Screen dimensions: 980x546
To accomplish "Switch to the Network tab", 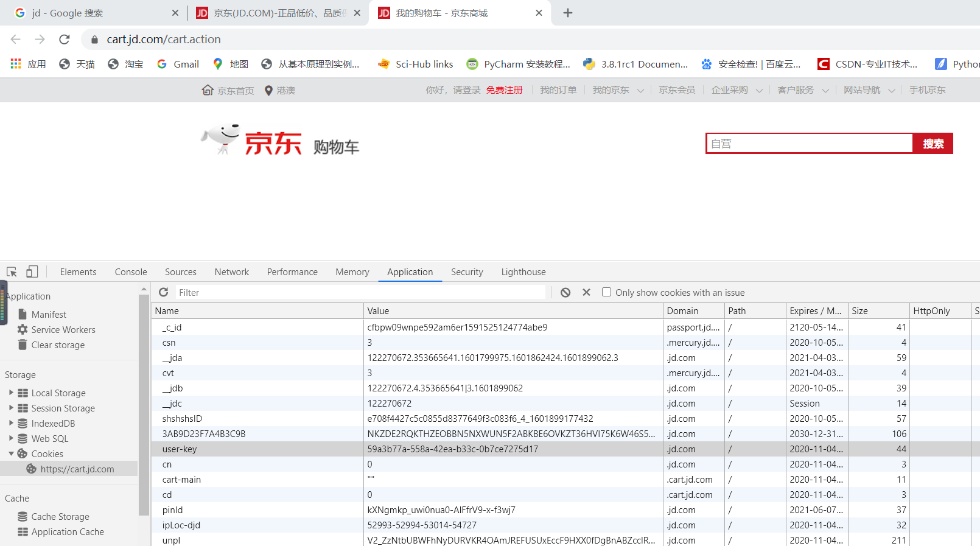I will pos(232,271).
